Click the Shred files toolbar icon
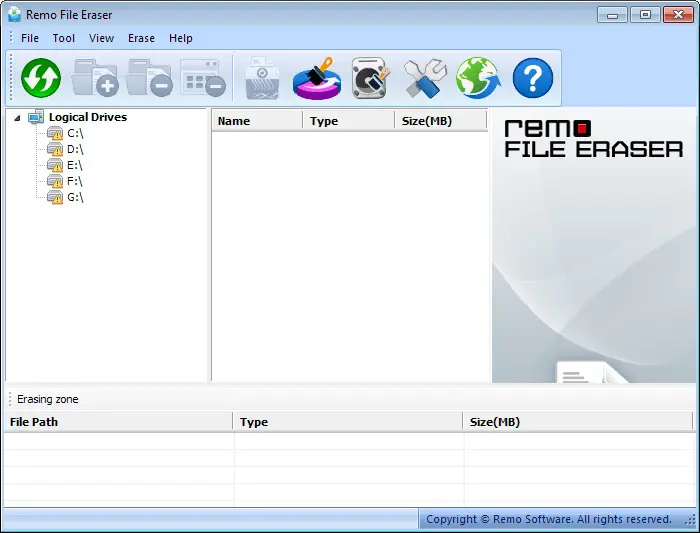Viewport: 700px width, 533px height. 262,78
